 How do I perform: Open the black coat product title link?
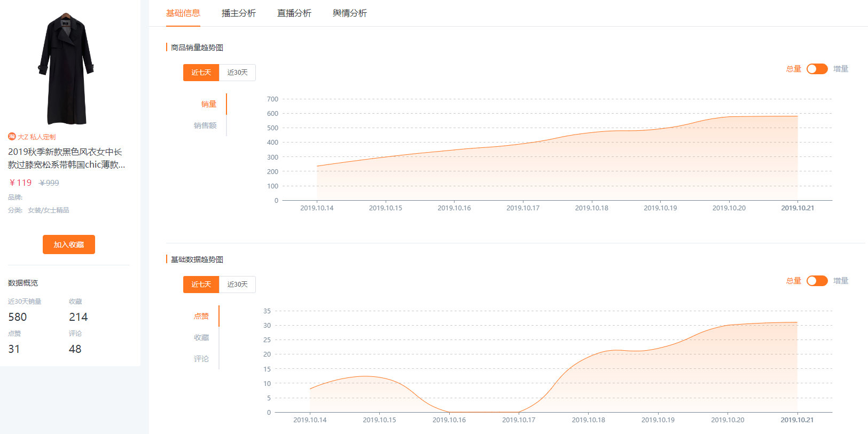pyautogui.click(x=67, y=159)
